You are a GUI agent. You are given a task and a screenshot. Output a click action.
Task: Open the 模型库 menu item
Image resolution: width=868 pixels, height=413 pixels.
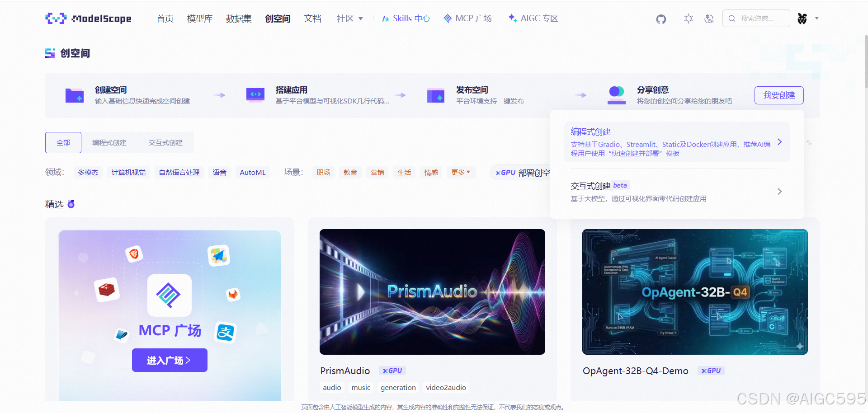coord(199,18)
